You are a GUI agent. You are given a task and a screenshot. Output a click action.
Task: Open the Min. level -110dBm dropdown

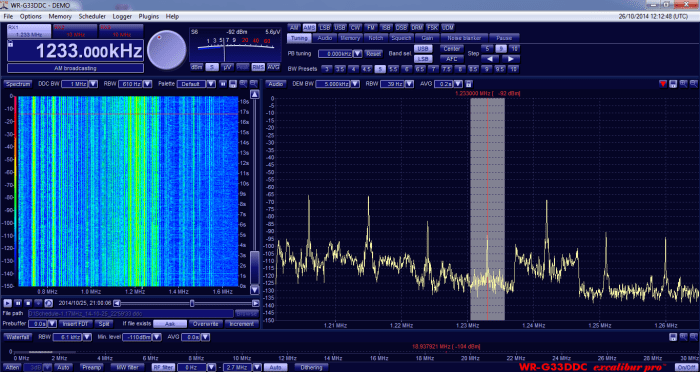[x=156, y=337]
